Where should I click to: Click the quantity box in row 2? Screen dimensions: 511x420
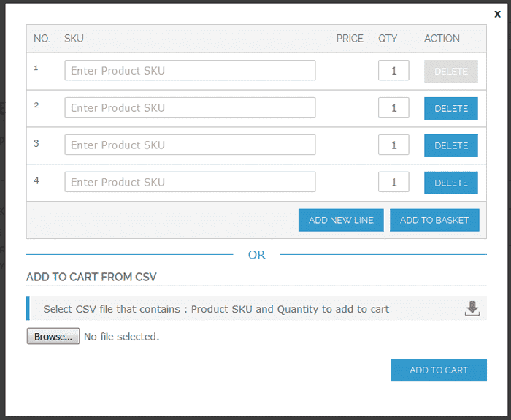tap(393, 108)
